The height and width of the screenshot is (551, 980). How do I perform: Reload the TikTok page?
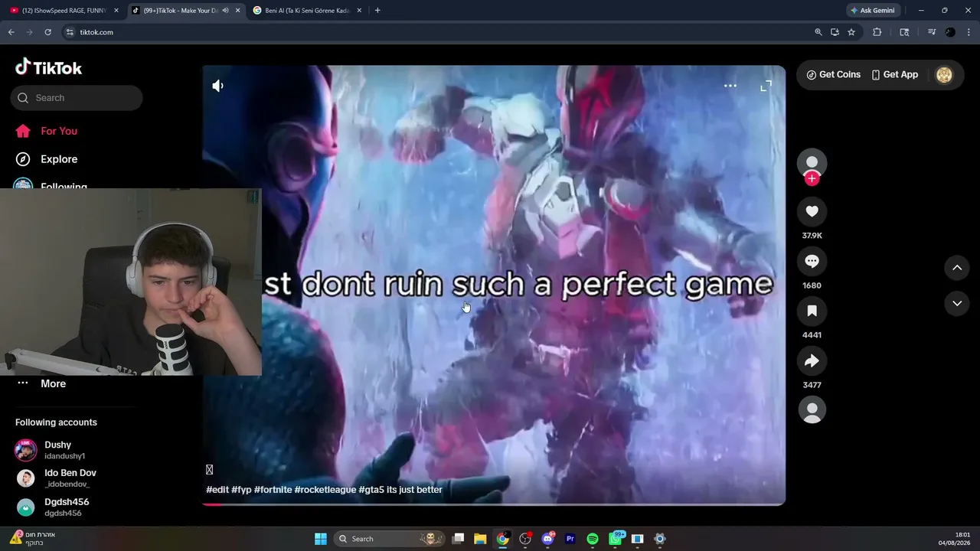(x=47, y=32)
